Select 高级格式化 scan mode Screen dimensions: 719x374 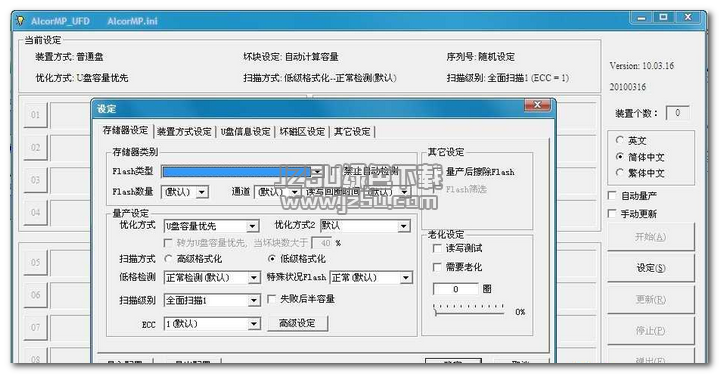[168, 258]
